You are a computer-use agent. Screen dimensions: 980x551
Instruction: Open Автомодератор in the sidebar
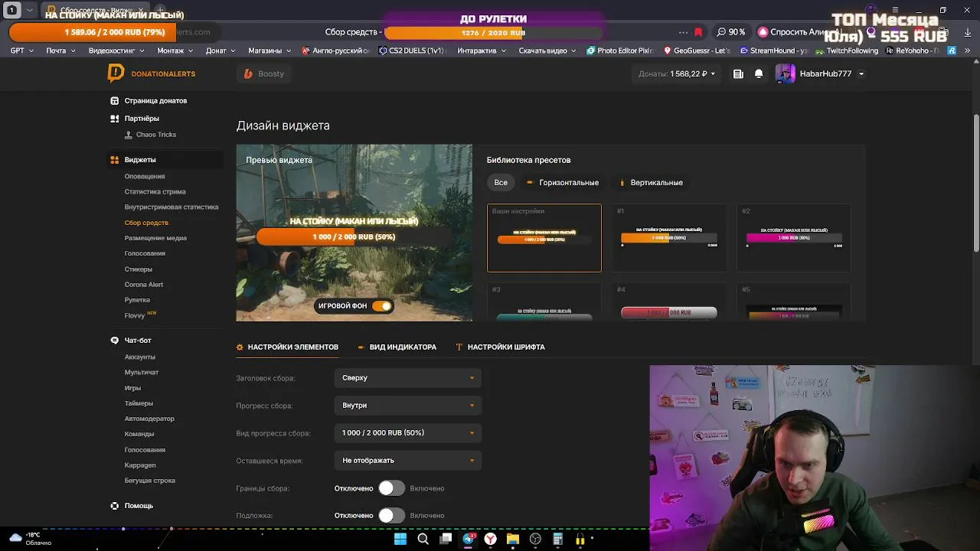point(149,419)
